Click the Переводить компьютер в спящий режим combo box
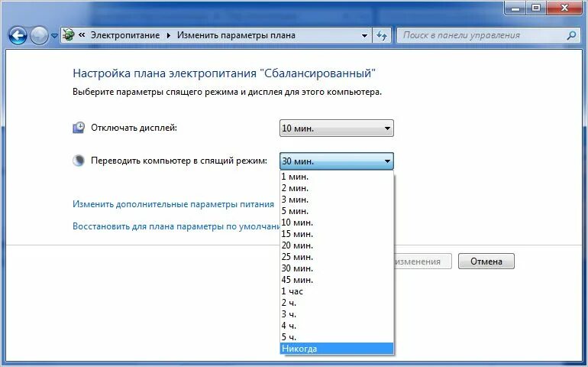The width and height of the screenshot is (588, 367). [x=336, y=161]
